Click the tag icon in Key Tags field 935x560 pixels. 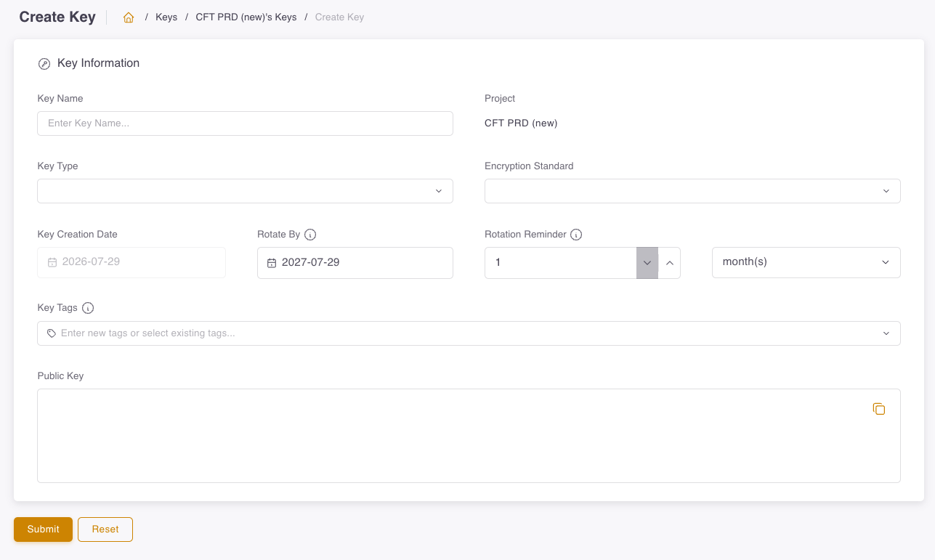click(52, 333)
